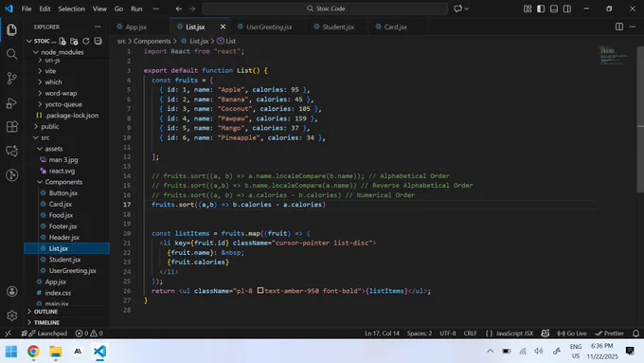Open the Customize Layout icon
Image resolution: width=644 pixels, height=363 pixels.
click(x=528, y=9)
